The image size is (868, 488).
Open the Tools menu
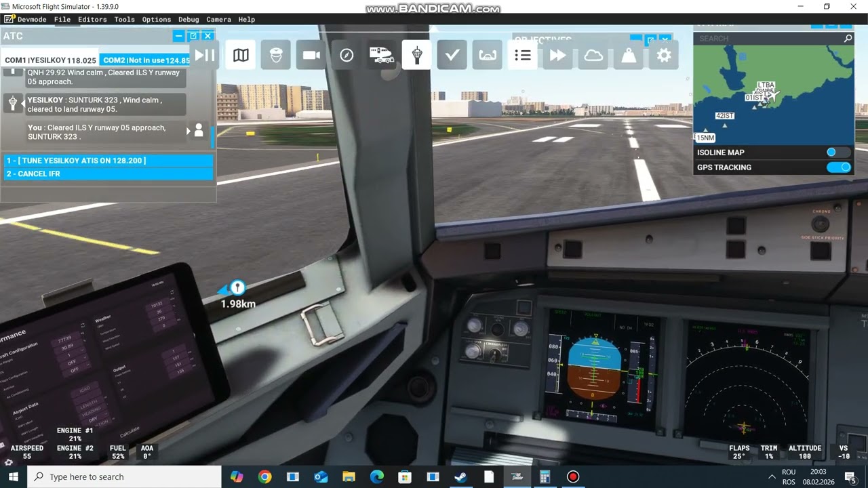coord(124,20)
